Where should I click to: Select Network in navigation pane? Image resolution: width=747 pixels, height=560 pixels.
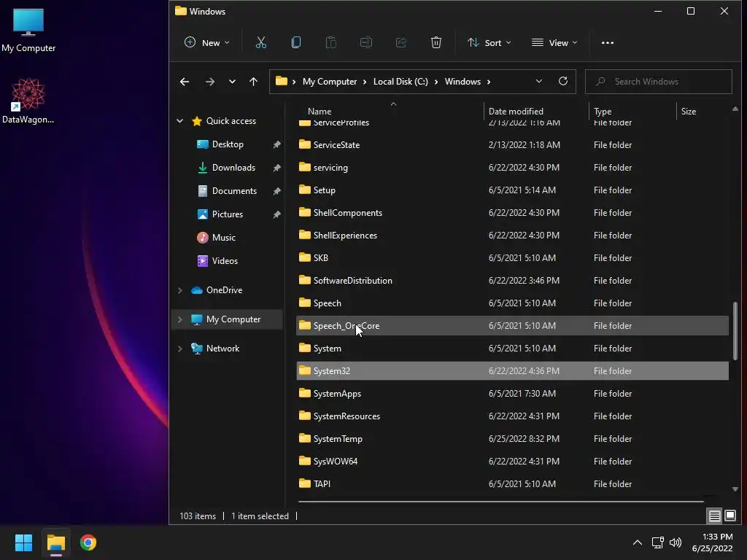[x=222, y=349]
